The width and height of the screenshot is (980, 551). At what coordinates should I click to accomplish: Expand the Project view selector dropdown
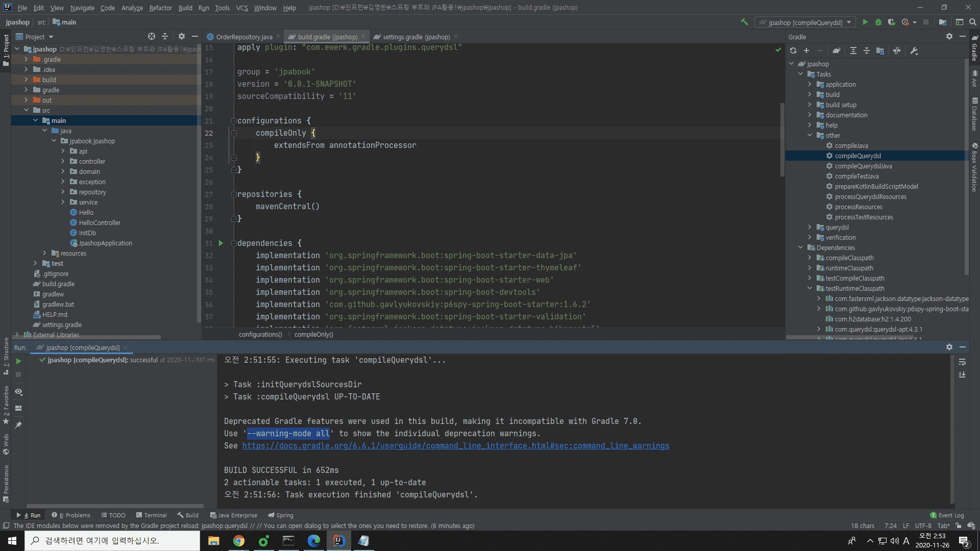pyautogui.click(x=51, y=37)
